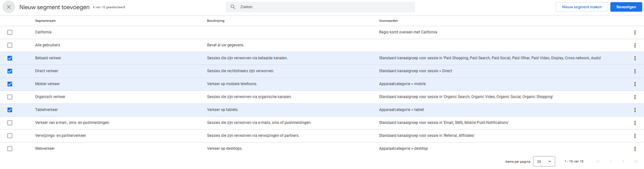Click the search magnifier icon
This screenshot has height=169, width=644.
point(233,7)
